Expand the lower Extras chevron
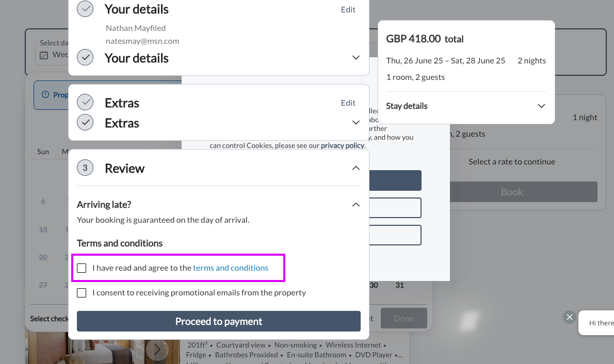 point(356,123)
